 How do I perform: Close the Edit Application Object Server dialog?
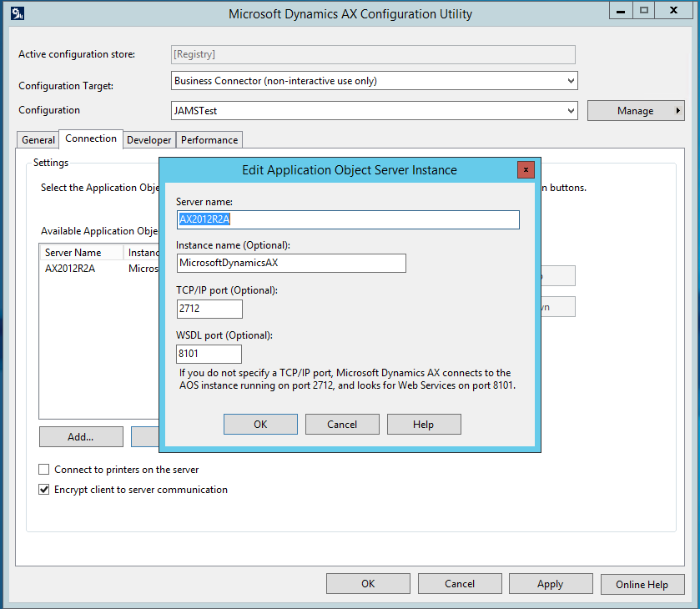click(526, 169)
